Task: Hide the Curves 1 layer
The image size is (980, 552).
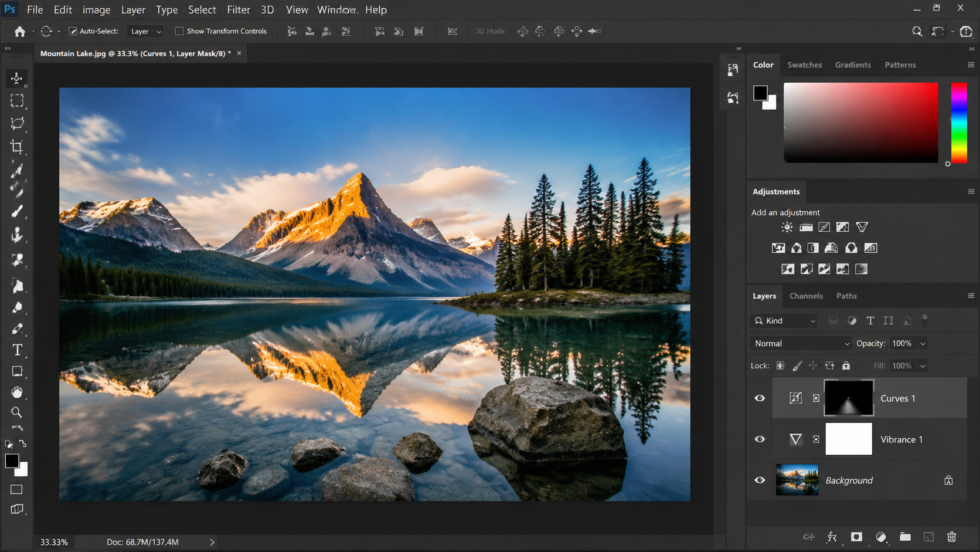Action: point(760,398)
